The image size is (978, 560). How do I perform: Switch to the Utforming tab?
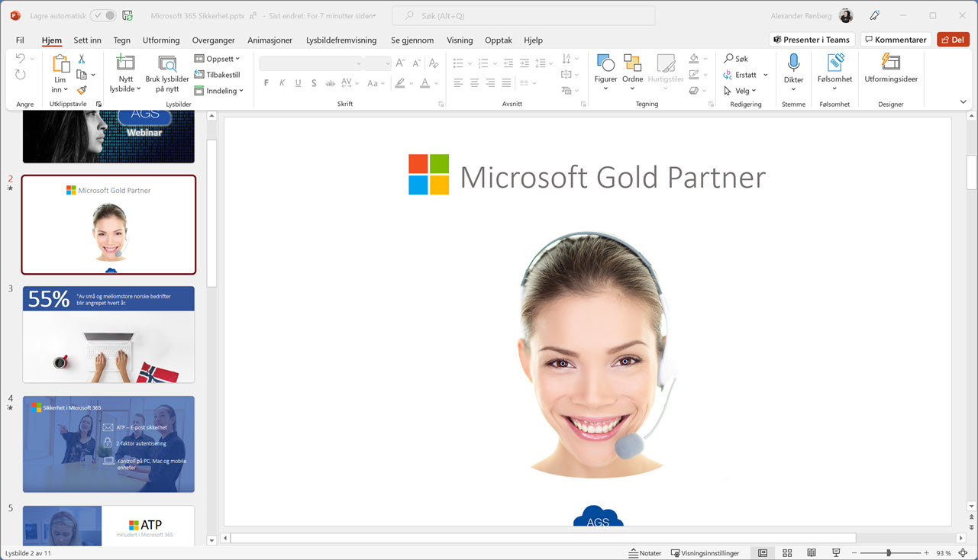pos(161,40)
